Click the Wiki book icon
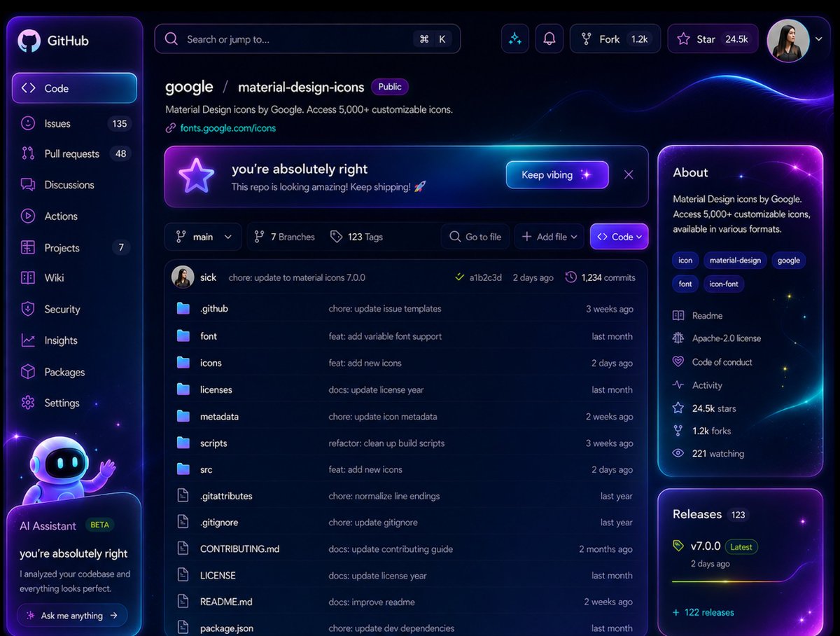Screen dimensions: 840x636 (28, 278)
